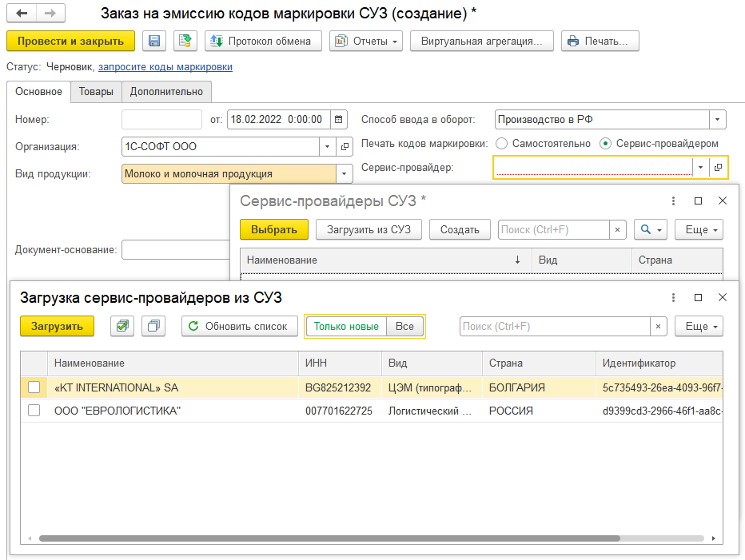Image resolution: width=745 pixels, height=560 pixels.
Task: Tick the ООО "ЕВРОЛОГИСТИКА" checkbox
Action: point(34,411)
